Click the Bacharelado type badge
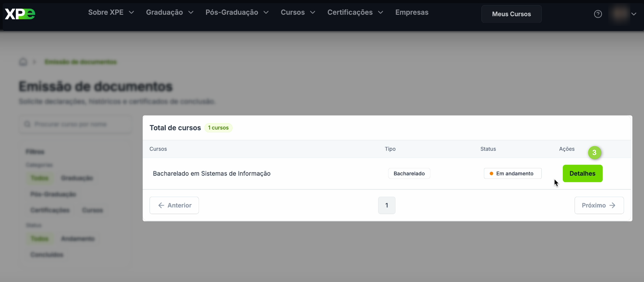 (x=409, y=173)
